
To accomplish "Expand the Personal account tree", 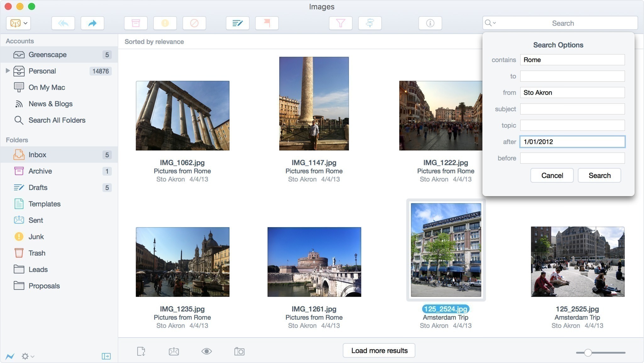I will 8,71.
